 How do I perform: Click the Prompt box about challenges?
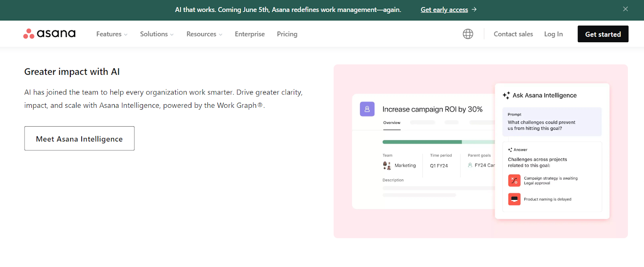[x=552, y=122]
